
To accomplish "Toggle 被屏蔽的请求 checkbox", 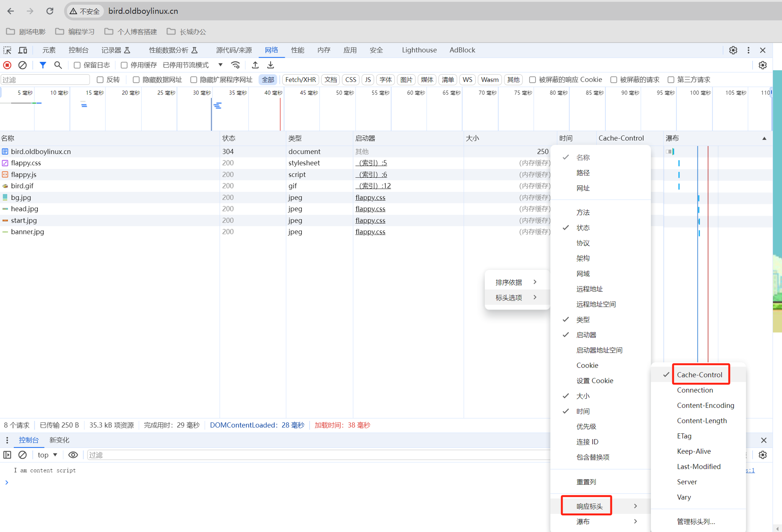I will click(x=614, y=79).
